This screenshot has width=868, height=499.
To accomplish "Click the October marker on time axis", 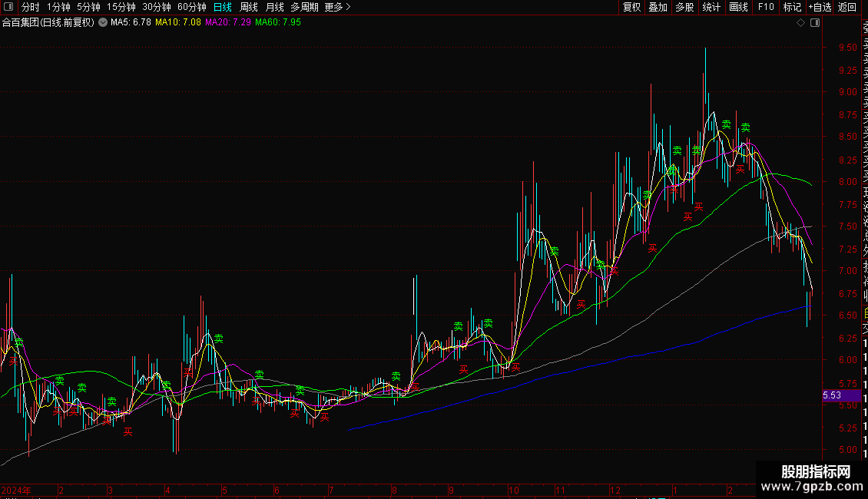I will click(x=514, y=490).
